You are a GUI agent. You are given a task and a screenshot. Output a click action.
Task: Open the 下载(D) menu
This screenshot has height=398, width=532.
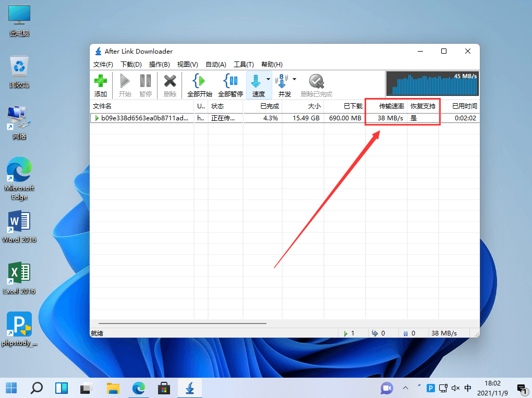(131, 65)
